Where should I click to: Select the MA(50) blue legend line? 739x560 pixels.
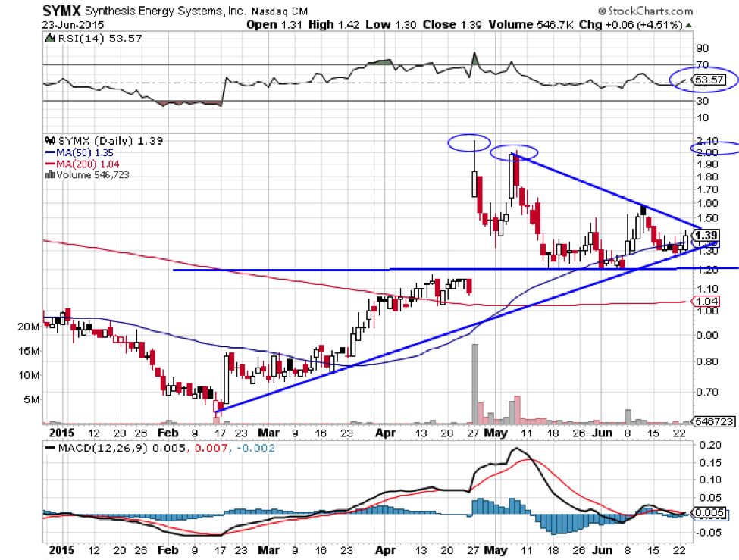(x=50, y=152)
